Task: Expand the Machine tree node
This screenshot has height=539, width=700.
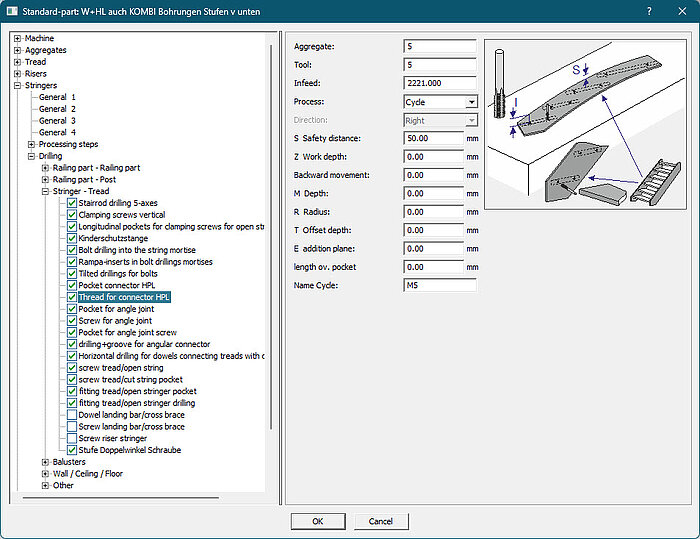Action: (x=18, y=38)
